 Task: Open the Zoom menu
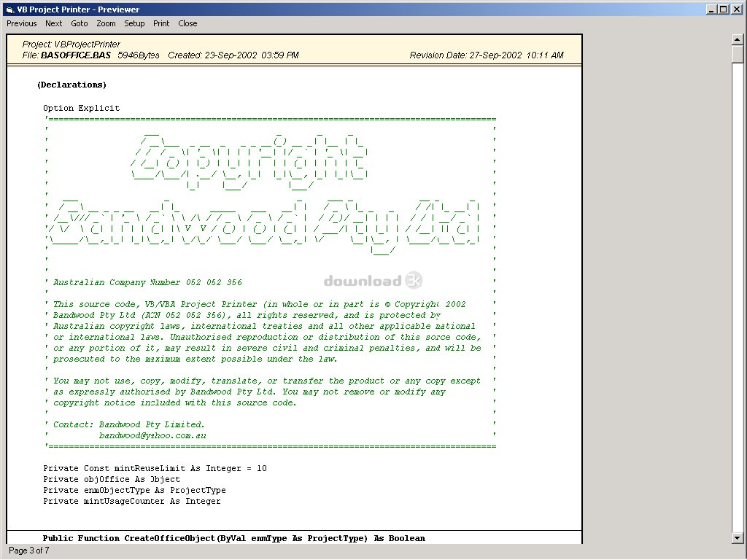coord(106,23)
